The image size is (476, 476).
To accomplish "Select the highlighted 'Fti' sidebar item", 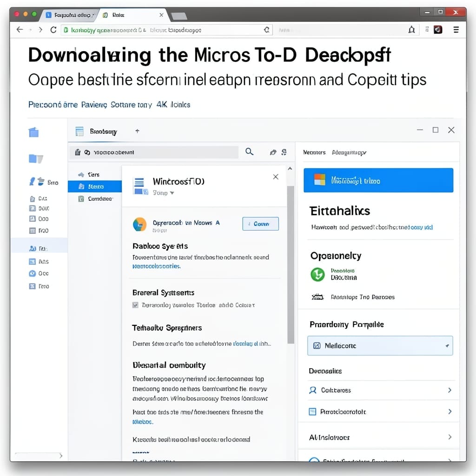I will (39, 245).
